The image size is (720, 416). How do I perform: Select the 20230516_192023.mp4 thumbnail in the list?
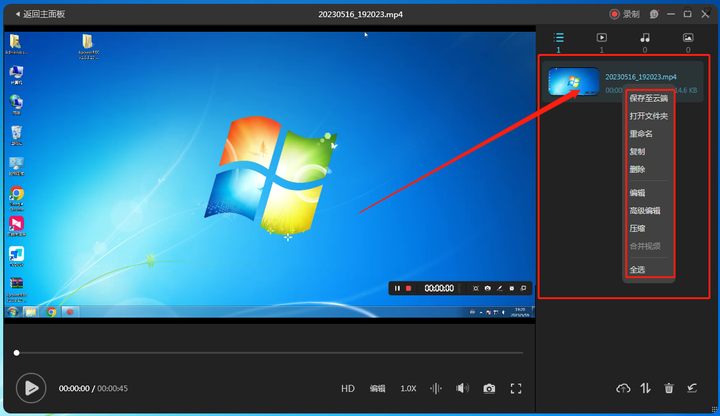click(574, 82)
